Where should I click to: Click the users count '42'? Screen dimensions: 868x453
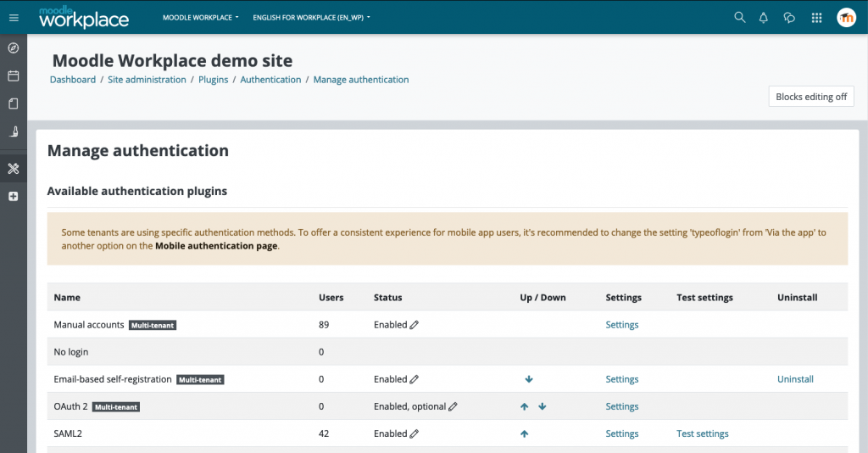(x=324, y=433)
